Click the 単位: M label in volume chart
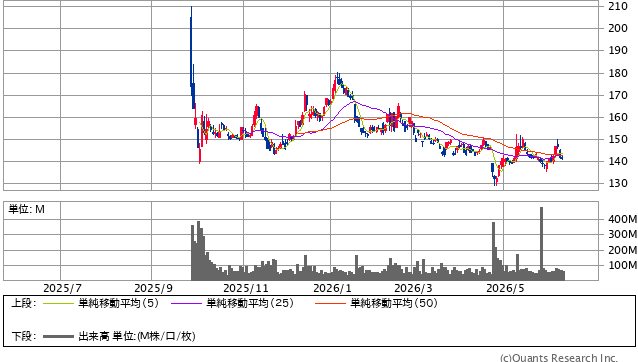 pyautogui.click(x=26, y=209)
